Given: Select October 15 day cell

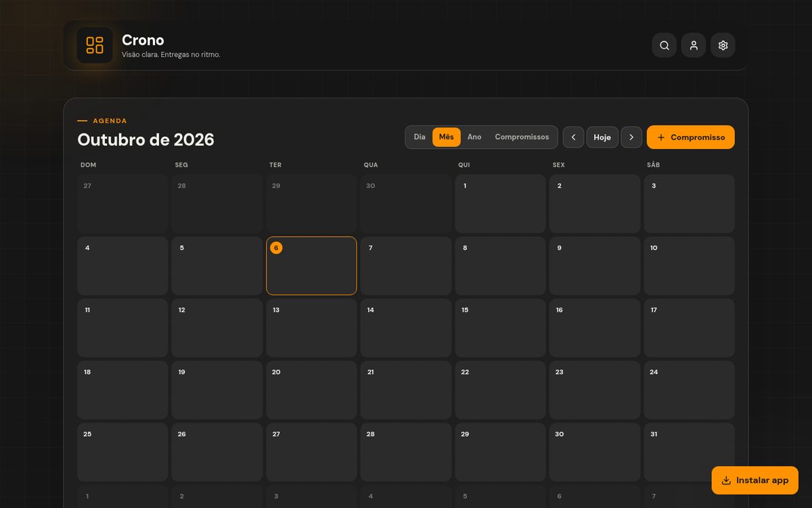Looking at the screenshot, I should tap(500, 328).
